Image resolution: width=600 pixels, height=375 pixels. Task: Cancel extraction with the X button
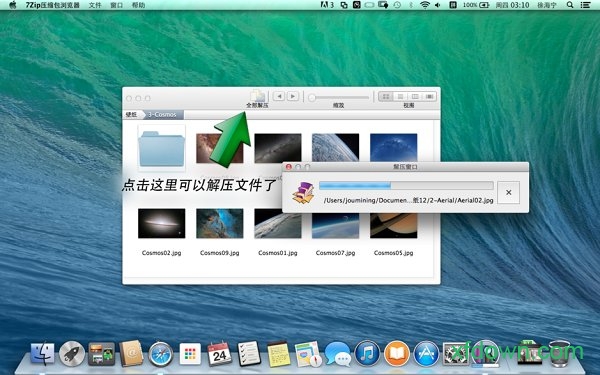tap(509, 192)
